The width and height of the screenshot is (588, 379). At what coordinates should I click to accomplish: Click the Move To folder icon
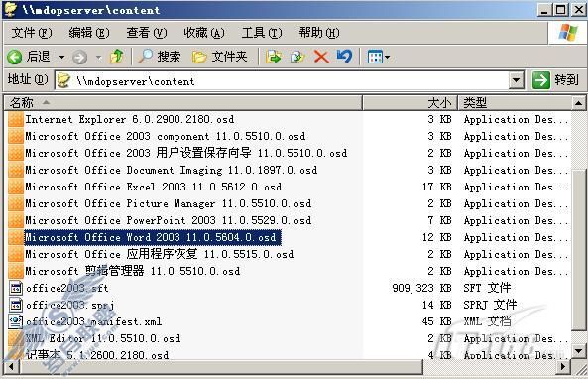274,57
